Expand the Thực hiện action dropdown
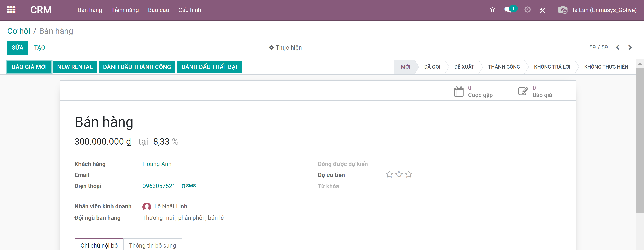Image resolution: width=644 pixels, height=250 pixels. (x=285, y=48)
